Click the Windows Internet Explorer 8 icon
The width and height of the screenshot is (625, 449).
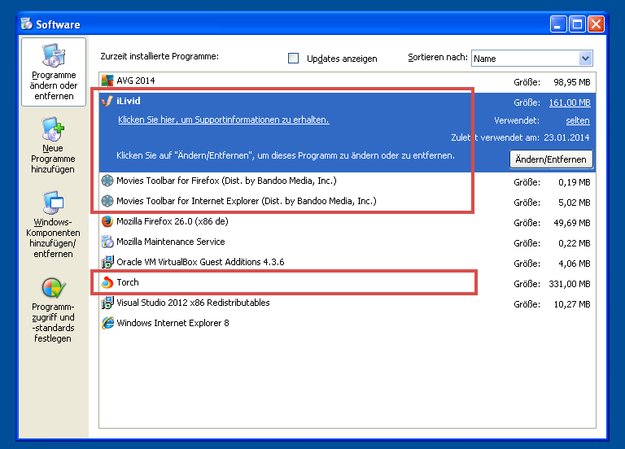[107, 323]
